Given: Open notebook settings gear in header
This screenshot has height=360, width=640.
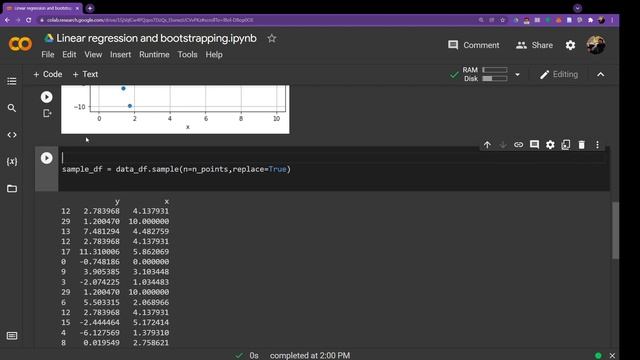Looking at the screenshot, I should (x=570, y=45).
